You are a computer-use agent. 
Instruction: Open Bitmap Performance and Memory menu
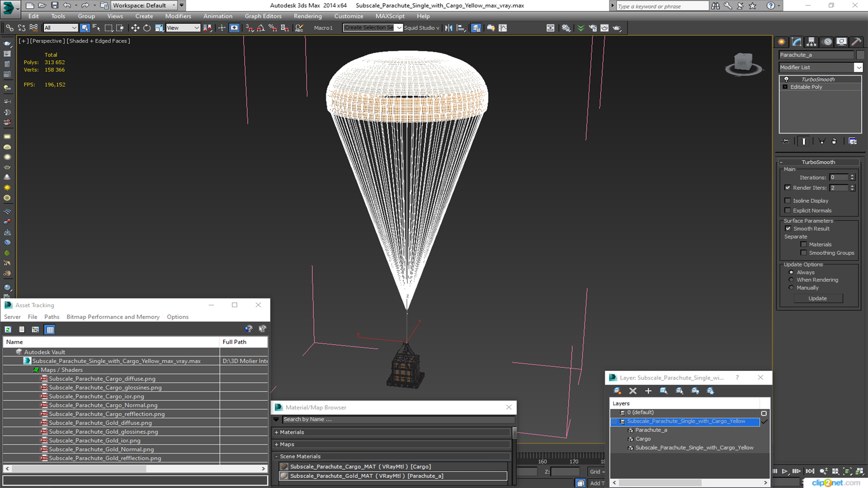coord(113,317)
